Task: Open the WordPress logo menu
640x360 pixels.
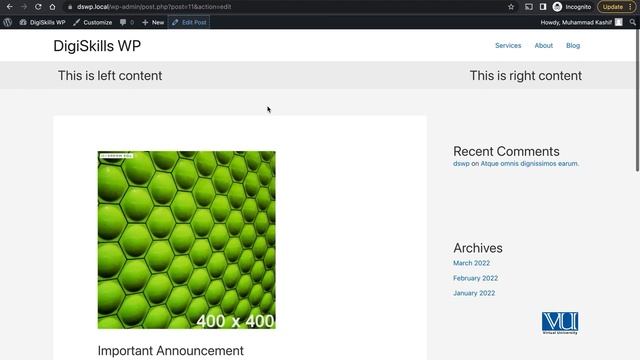Action: coord(7,22)
